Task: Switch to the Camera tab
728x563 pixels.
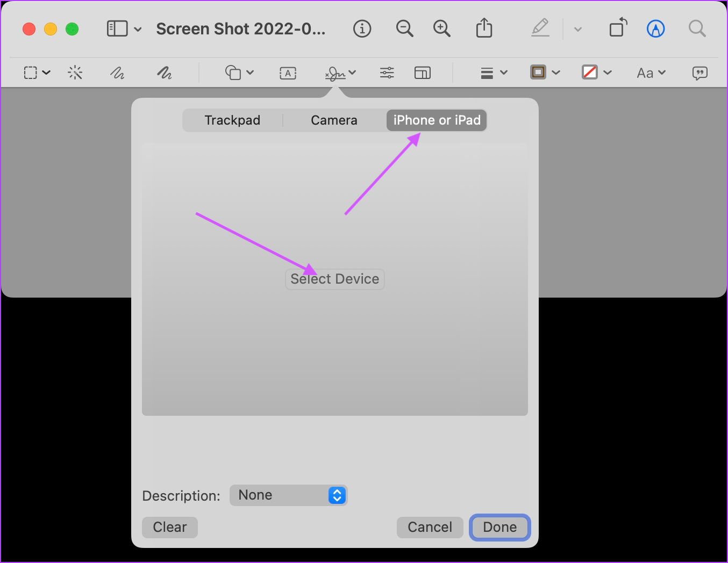Action: [334, 120]
